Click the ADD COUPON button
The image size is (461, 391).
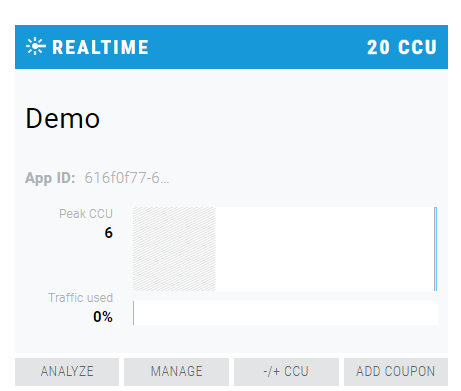tap(396, 372)
